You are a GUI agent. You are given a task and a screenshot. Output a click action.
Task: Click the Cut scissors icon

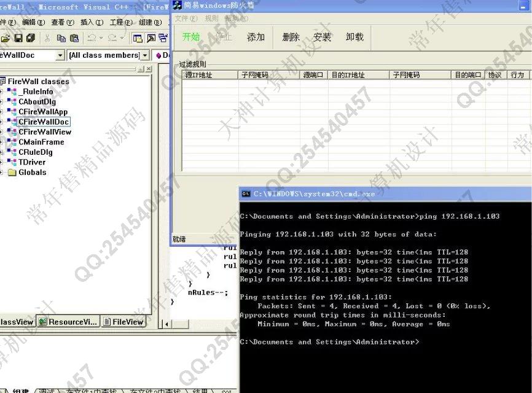click(47, 38)
